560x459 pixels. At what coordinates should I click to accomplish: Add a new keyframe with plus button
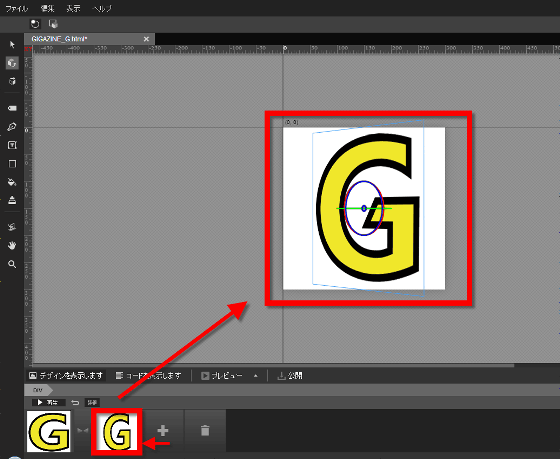coord(163,430)
